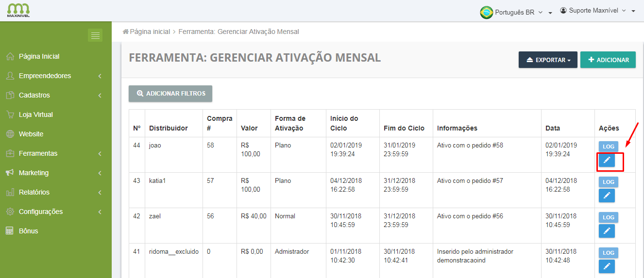
Task: Click the home icon in breadcrumb
Action: click(126, 32)
